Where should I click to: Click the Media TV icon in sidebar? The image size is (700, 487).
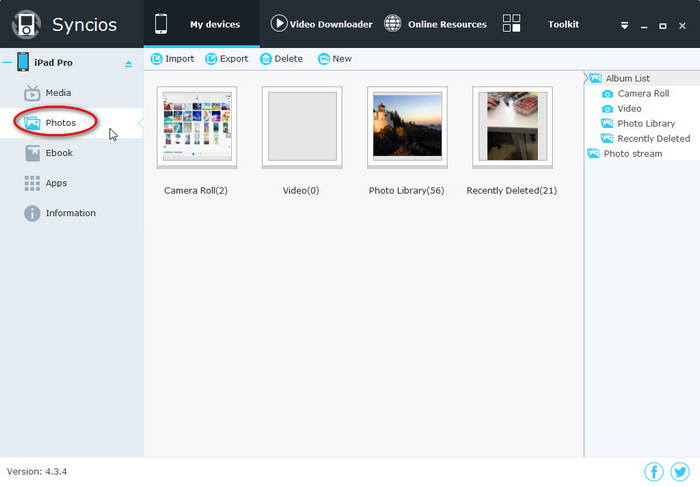(x=32, y=93)
